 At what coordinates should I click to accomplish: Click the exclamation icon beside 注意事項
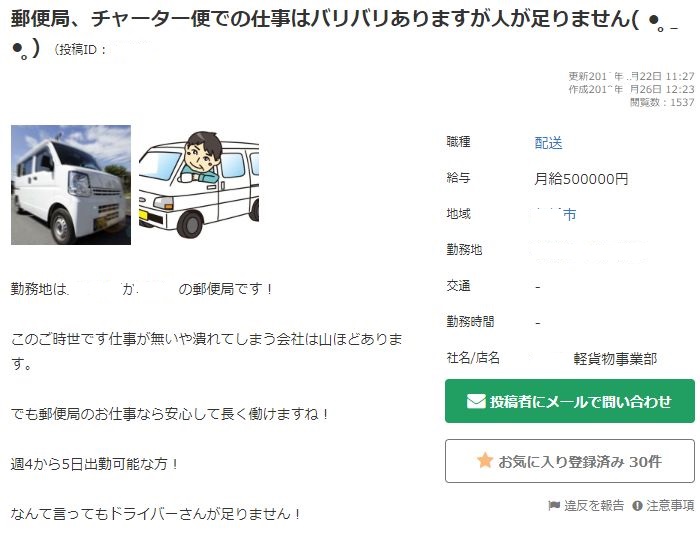(x=637, y=506)
